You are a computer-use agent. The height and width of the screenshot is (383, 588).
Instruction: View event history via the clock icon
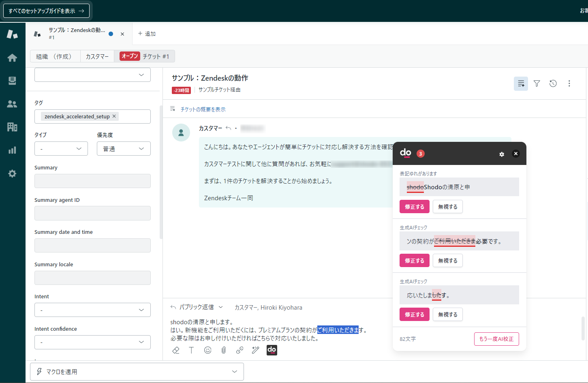click(x=553, y=83)
